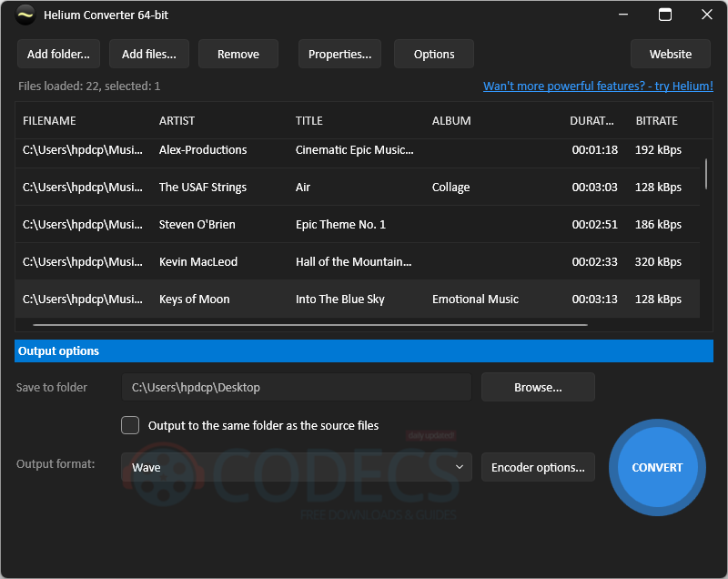This screenshot has width=728, height=579.
Task: Click the Save to folder path field
Action: [x=297, y=387]
